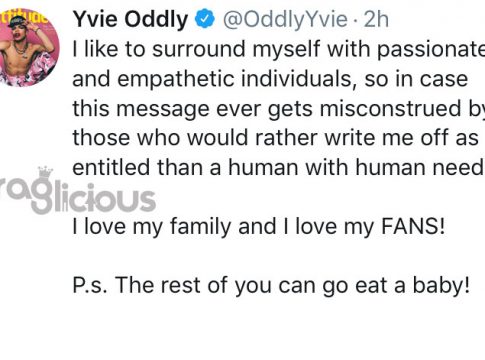Click the magazine title text on the avatar

(23, 17)
